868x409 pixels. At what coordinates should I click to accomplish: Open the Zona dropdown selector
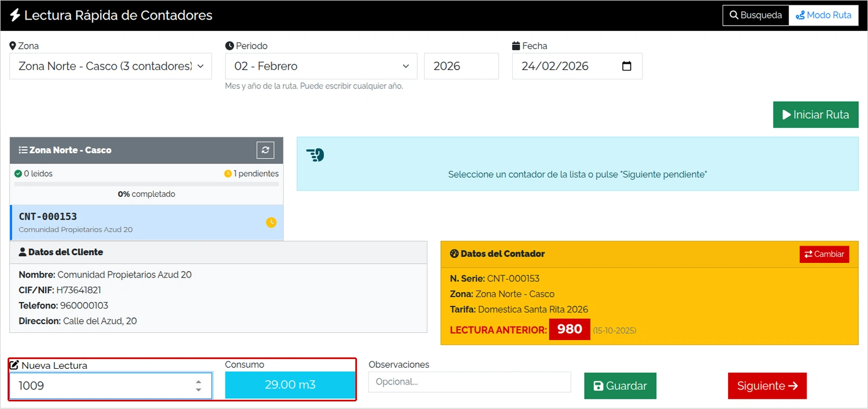tap(111, 66)
